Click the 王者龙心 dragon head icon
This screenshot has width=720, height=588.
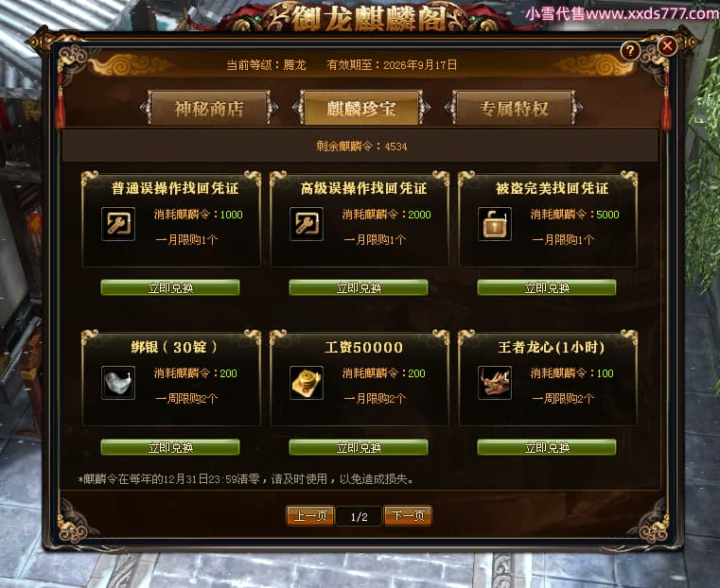point(495,383)
